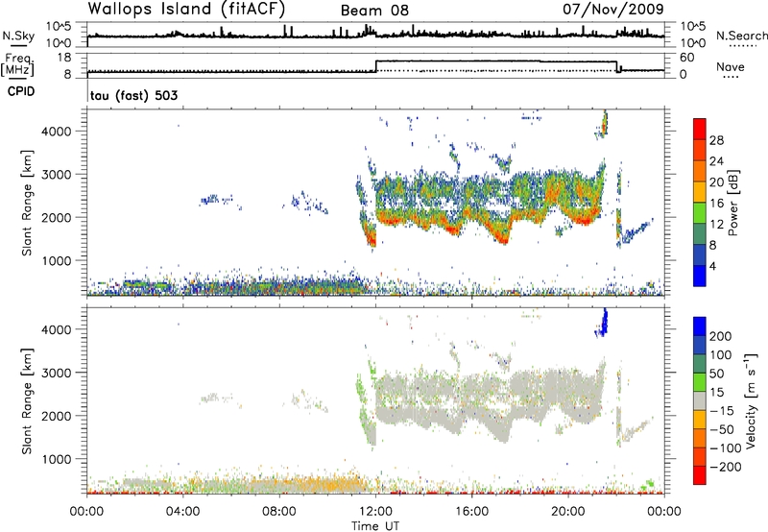Click the 'N.Sky' axis label
This screenshot has width=768, height=532.
(18, 36)
